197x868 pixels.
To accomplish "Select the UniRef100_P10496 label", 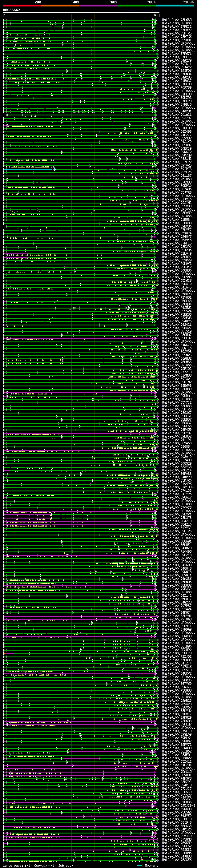I will (176, 483).
